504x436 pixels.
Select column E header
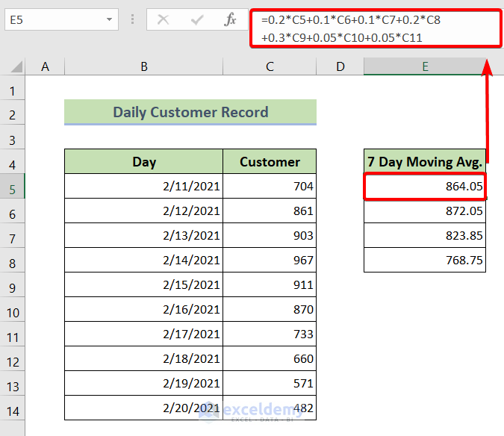pyautogui.click(x=424, y=67)
